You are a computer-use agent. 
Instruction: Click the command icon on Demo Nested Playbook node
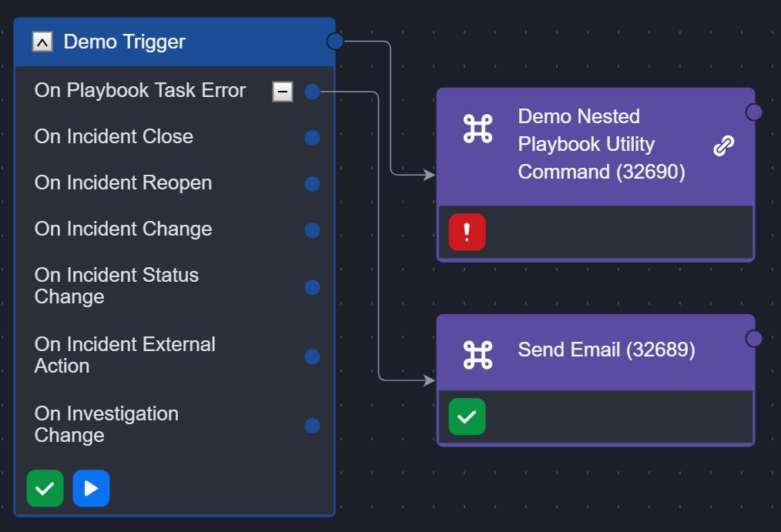click(478, 129)
